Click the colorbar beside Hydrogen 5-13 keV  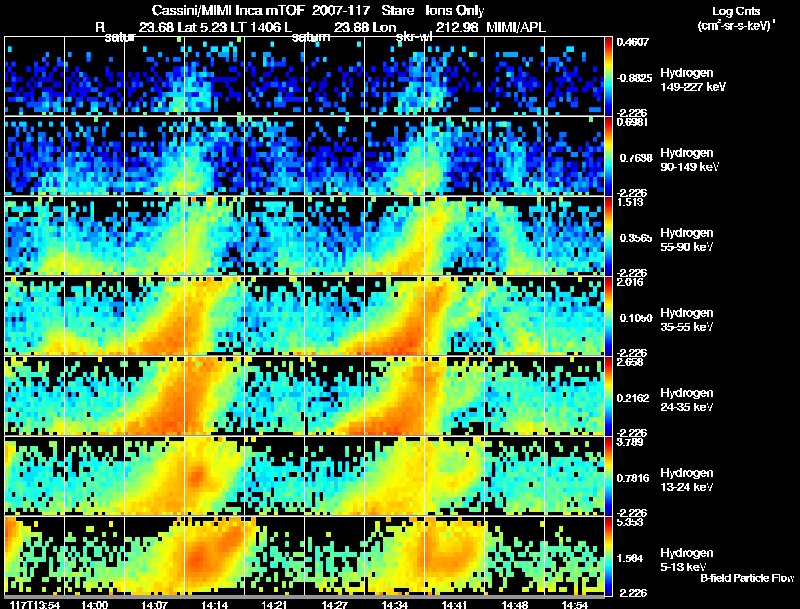click(608, 556)
